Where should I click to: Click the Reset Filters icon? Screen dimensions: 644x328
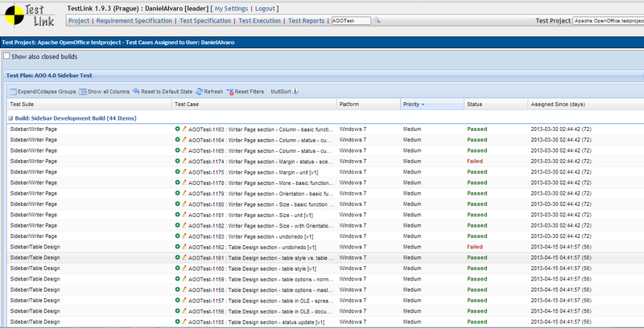[231, 92]
